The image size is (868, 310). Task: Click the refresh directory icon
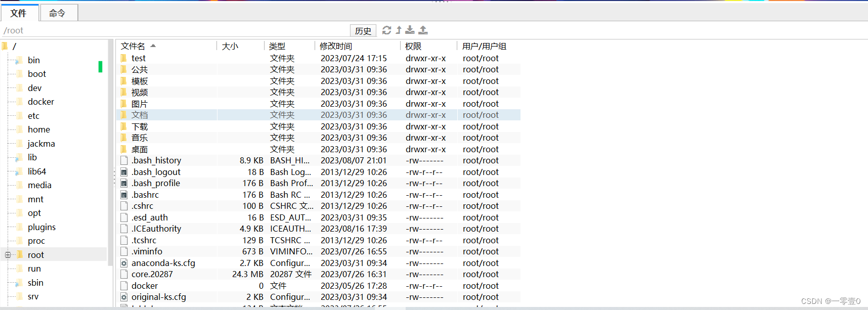point(386,30)
